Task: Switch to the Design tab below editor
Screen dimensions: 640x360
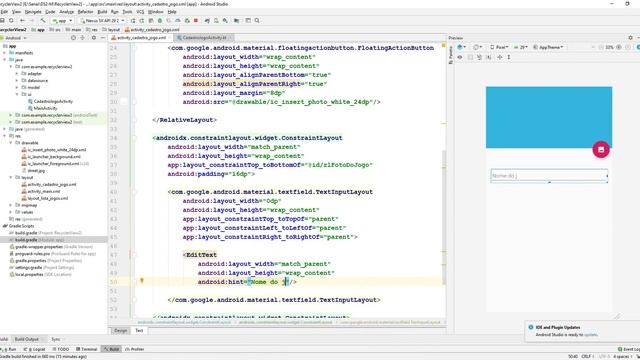Action: tap(121, 330)
